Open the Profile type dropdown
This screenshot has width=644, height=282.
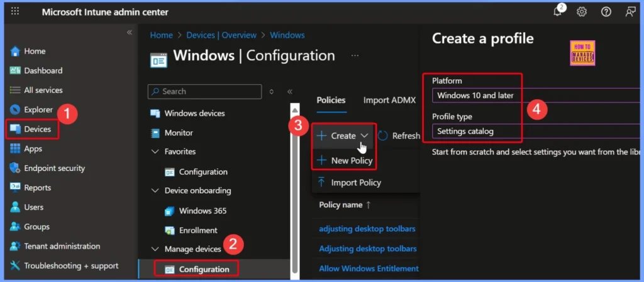536,131
